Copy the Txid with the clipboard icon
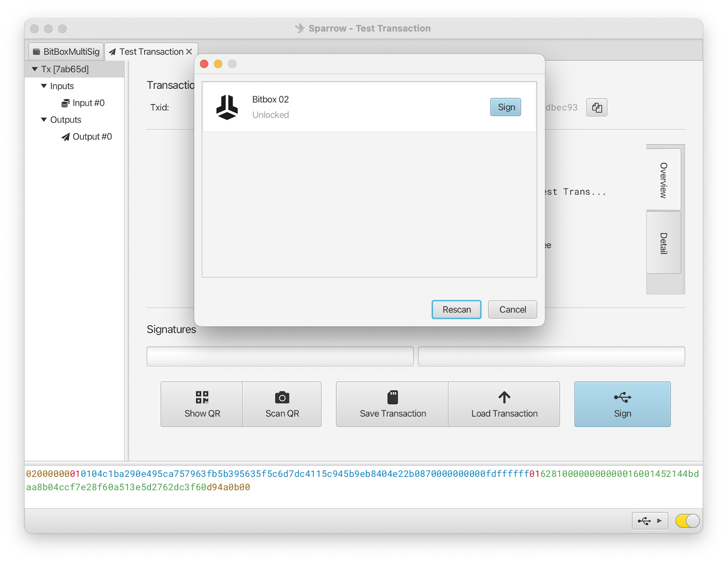The image size is (728, 565). pyautogui.click(x=597, y=107)
